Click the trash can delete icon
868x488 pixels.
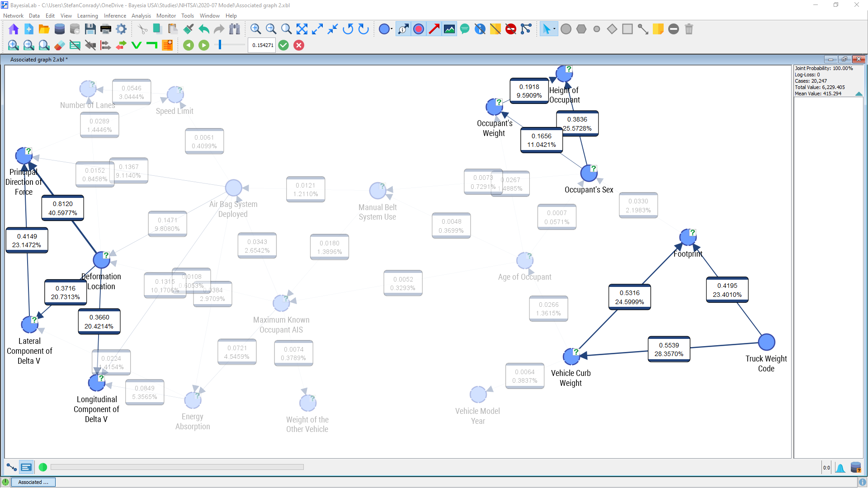tap(689, 29)
